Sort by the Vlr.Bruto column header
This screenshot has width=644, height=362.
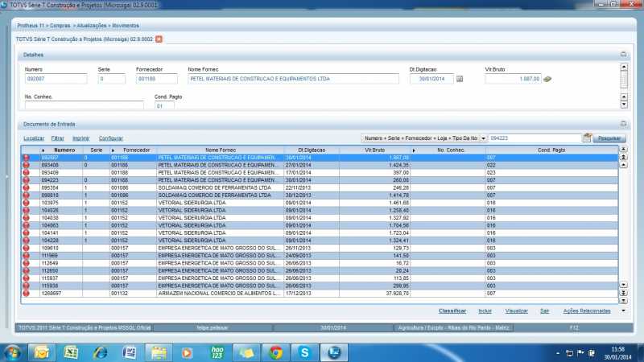tap(374, 150)
